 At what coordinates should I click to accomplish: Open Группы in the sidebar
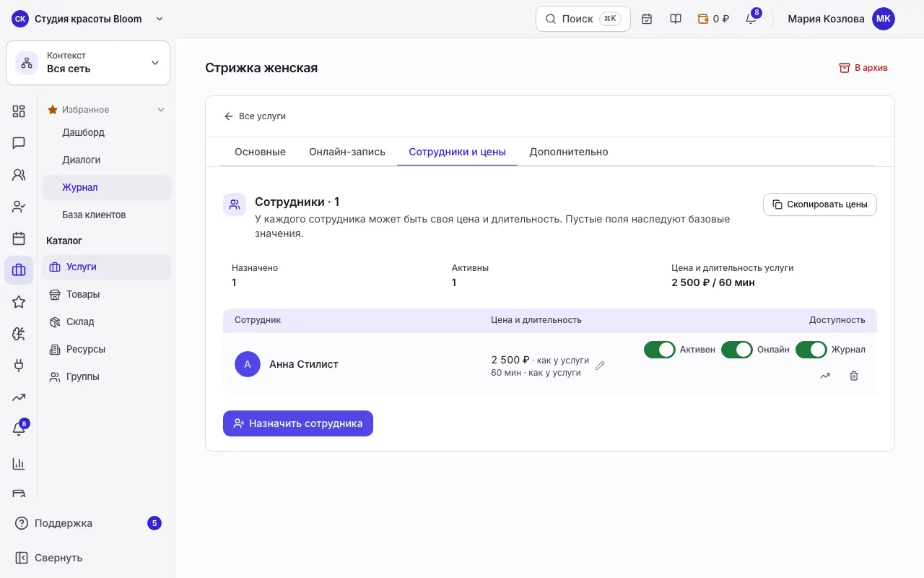(107, 377)
